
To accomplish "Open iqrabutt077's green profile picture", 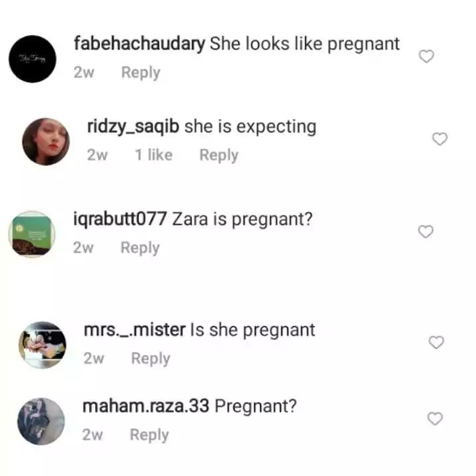I will tap(32, 234).
